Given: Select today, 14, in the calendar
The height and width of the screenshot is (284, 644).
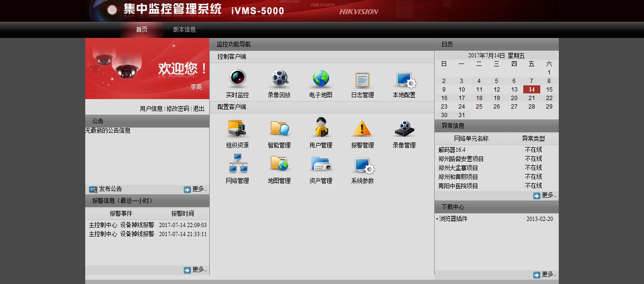Looking at the screenshot, I should pos(532,90).
